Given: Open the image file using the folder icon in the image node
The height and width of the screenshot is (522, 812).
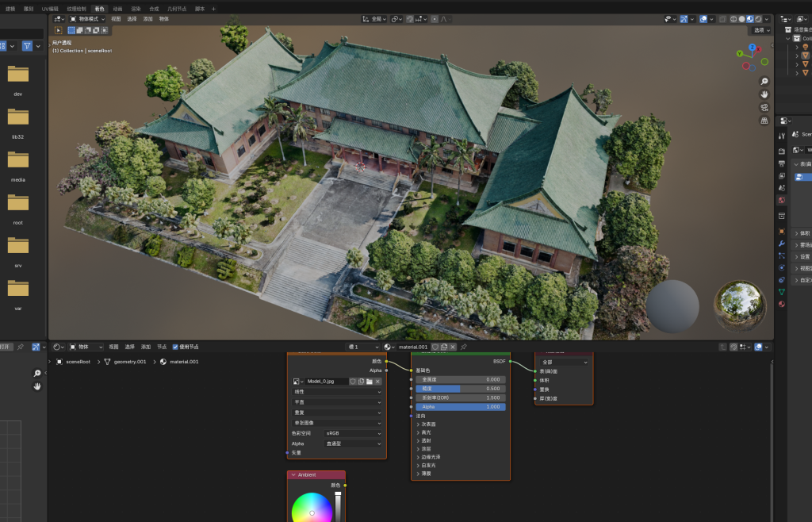Looking at the screenshot, I should point(369,382).
